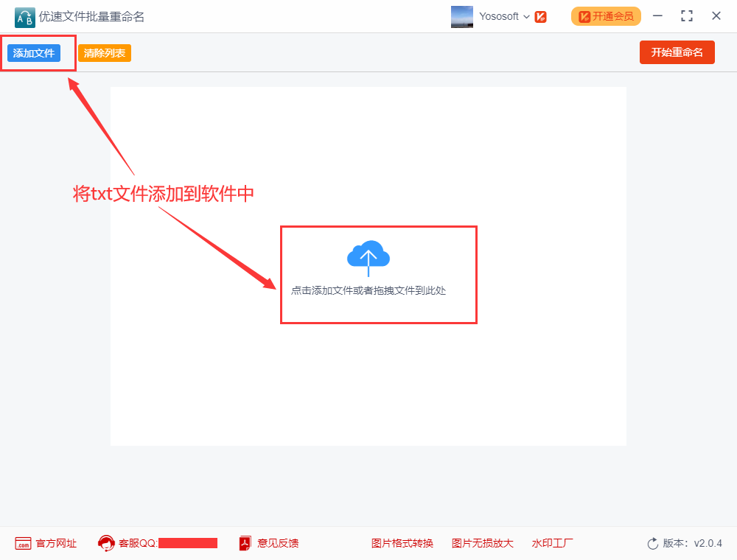Clear the list with 清除列表

(105, 53)
